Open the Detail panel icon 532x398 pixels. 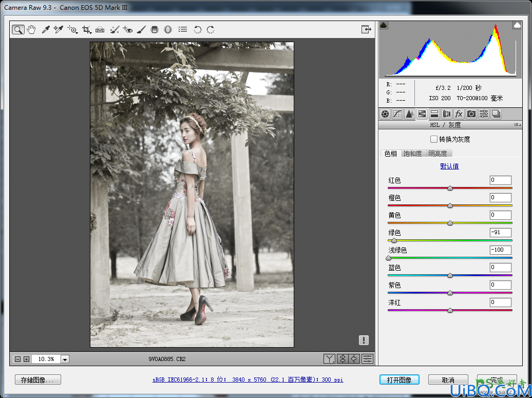[x=409, y=114]
